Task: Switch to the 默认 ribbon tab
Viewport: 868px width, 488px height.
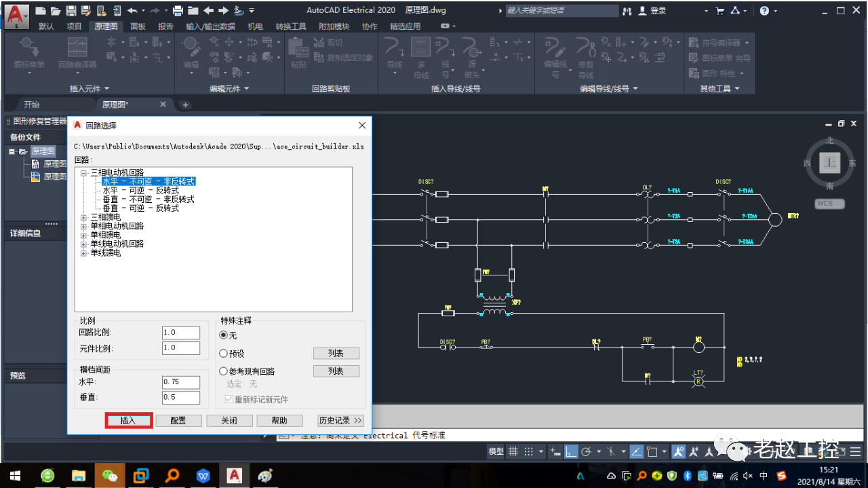Action: click(46, 26)
